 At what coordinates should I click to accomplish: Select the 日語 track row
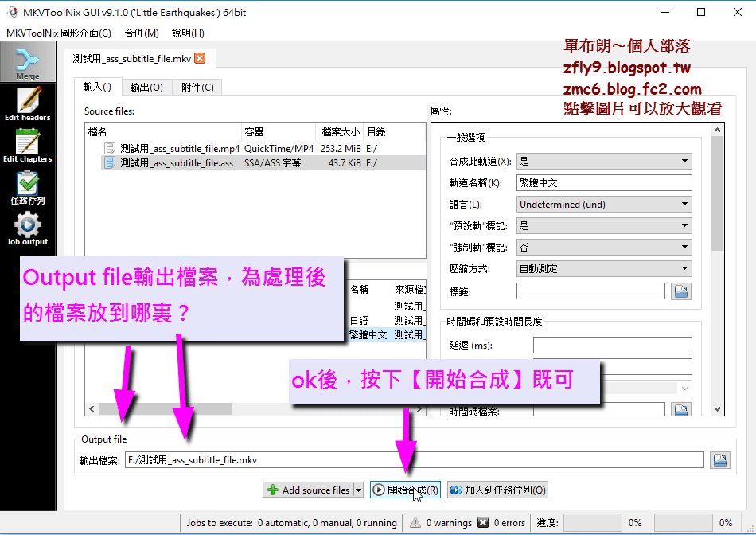point(386,320)
